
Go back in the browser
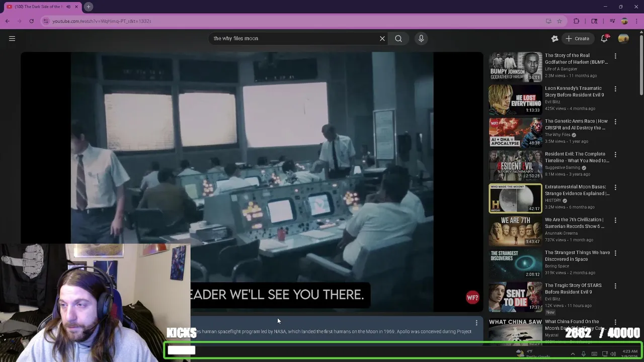[7, 21]
